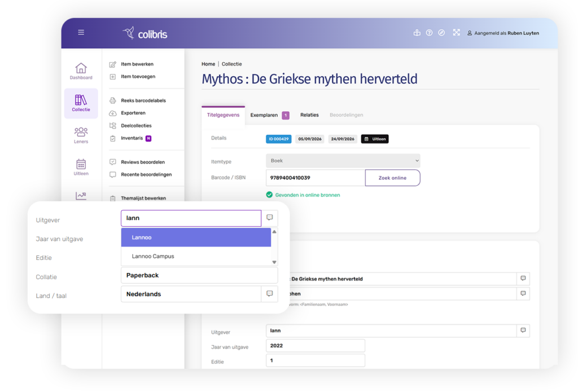Switch to Relaties tab
Image resolution: width=578 pixels, height=392 pixels.
(309, 115)
